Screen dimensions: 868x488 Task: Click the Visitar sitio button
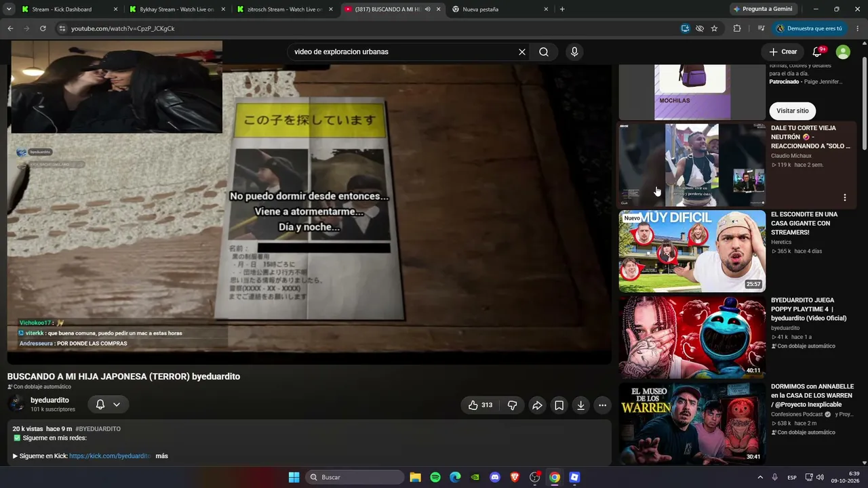coord(793,111)
